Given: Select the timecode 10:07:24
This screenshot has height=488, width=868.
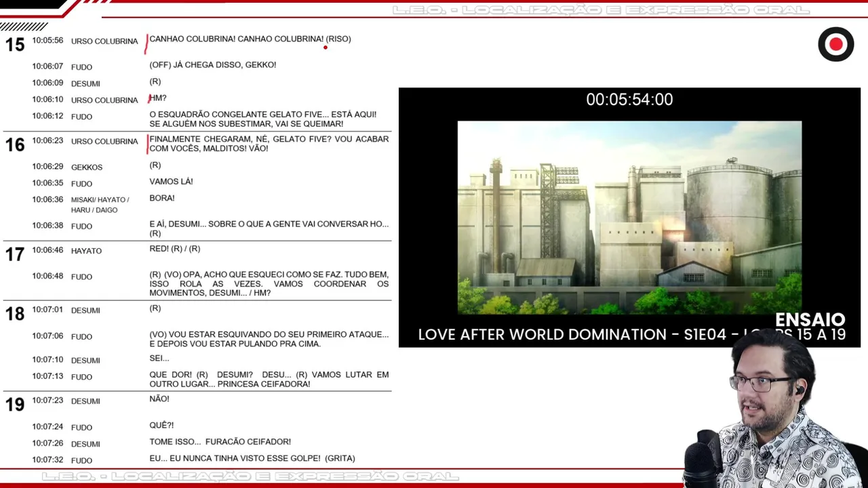Looking at the screenshot, I should [47, 427].
